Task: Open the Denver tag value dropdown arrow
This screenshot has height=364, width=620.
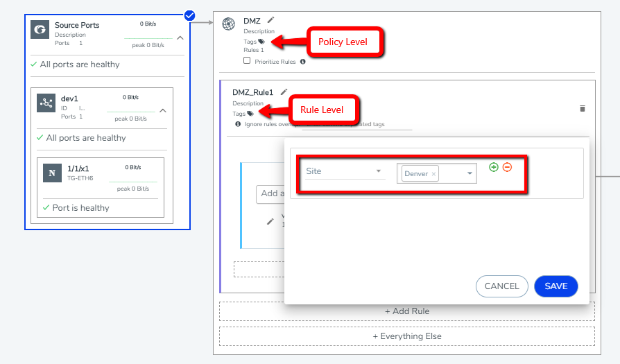Action: coord(470,173)
